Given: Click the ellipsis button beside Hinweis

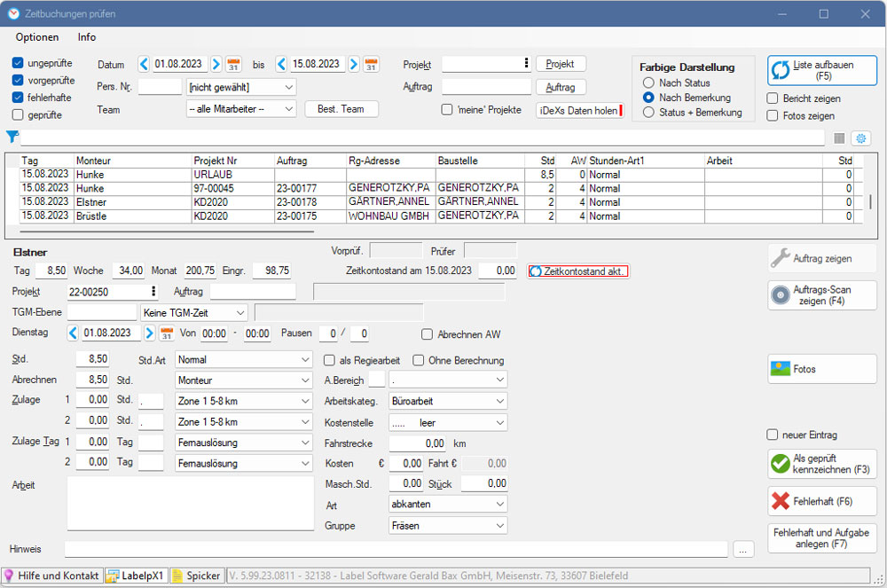Looking at the screenshot, I should 743,550.
